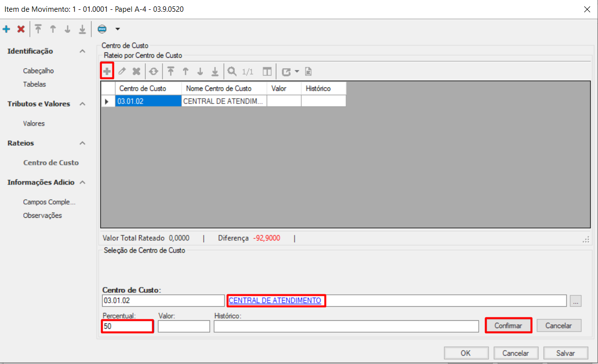Click the column layout icon in Rateio toolbar
Image resolution: width=598 pixels, height=364 pixels.
click(x=267, y=72)
